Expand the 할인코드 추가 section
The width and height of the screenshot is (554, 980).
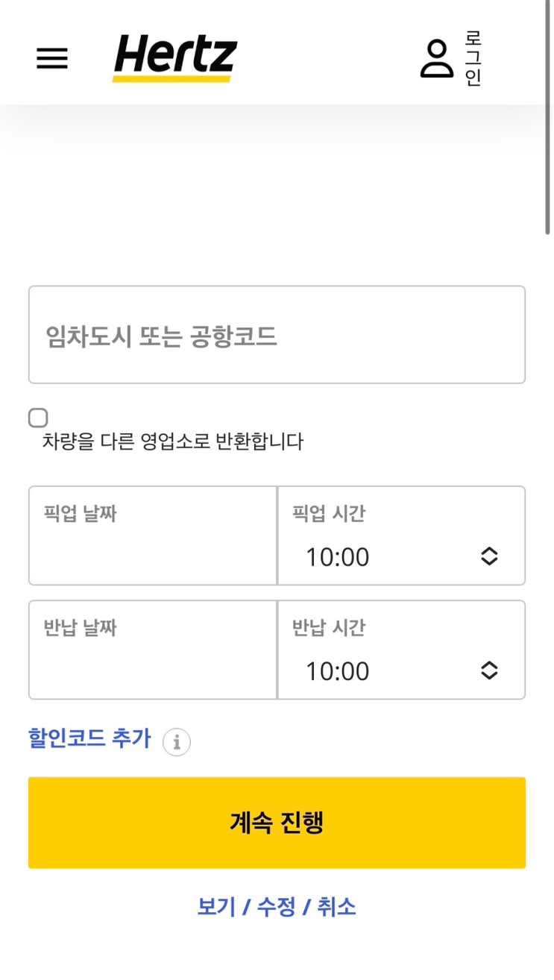pyautogui.click(x=89, y=739)
